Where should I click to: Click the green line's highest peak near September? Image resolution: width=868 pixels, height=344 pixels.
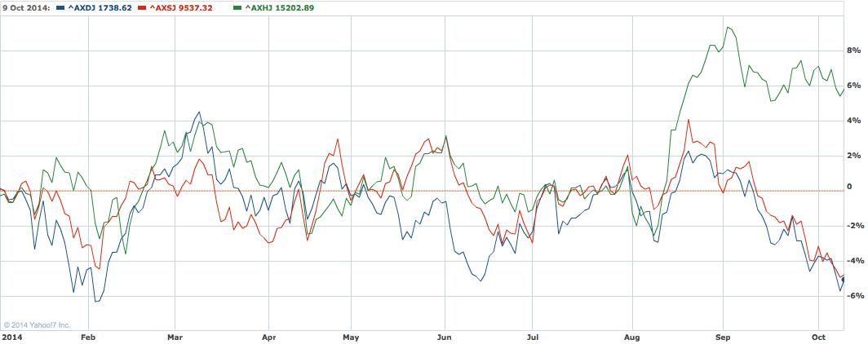pos(727,27)
